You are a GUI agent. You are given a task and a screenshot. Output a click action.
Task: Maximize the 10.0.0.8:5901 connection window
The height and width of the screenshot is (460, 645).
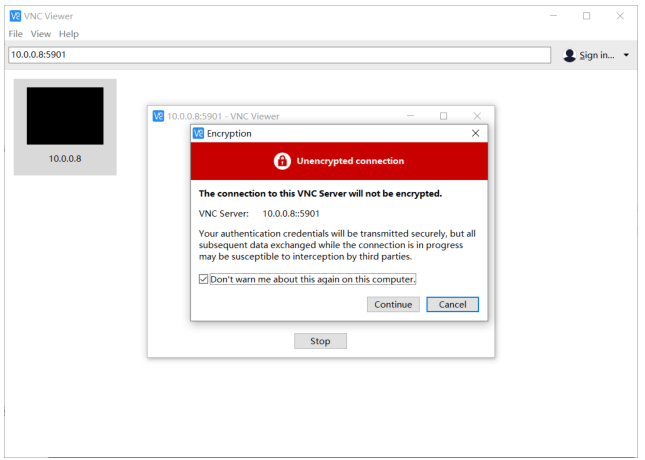(x=444, y=116)
